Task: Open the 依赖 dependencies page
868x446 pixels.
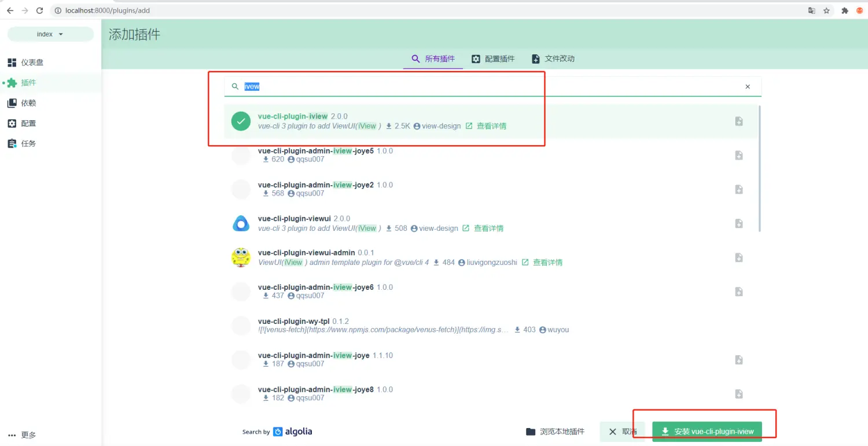Action: click(51, 103)
